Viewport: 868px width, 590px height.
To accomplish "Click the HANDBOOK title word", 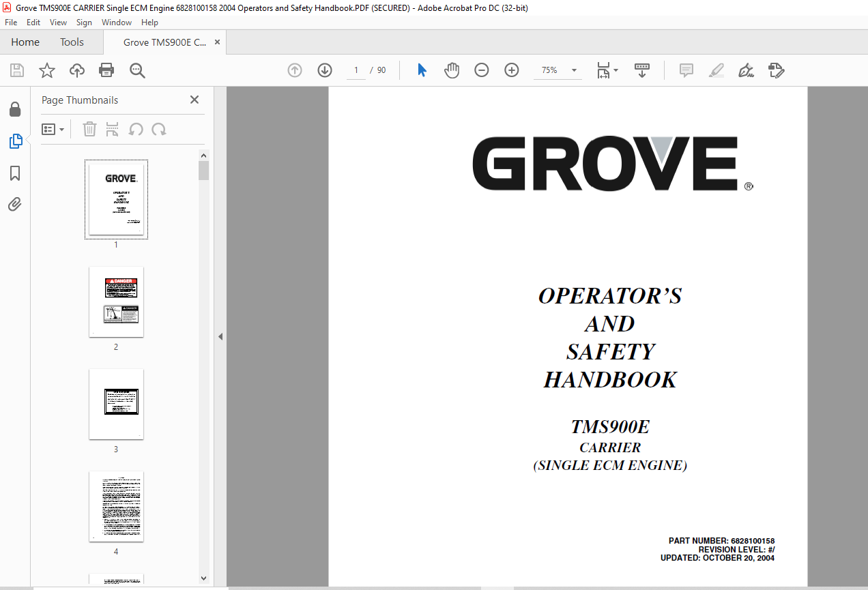I will pyautogui.click(x=610, y=380).
